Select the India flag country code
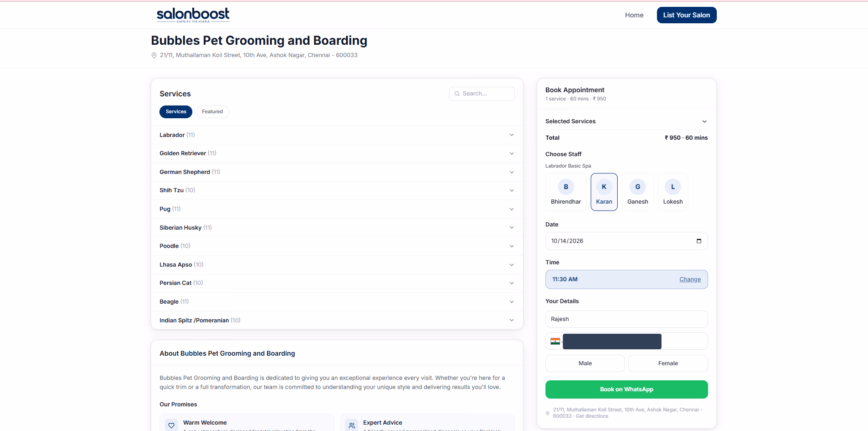The width and height of the screenshot is (868, 431). 555,341
